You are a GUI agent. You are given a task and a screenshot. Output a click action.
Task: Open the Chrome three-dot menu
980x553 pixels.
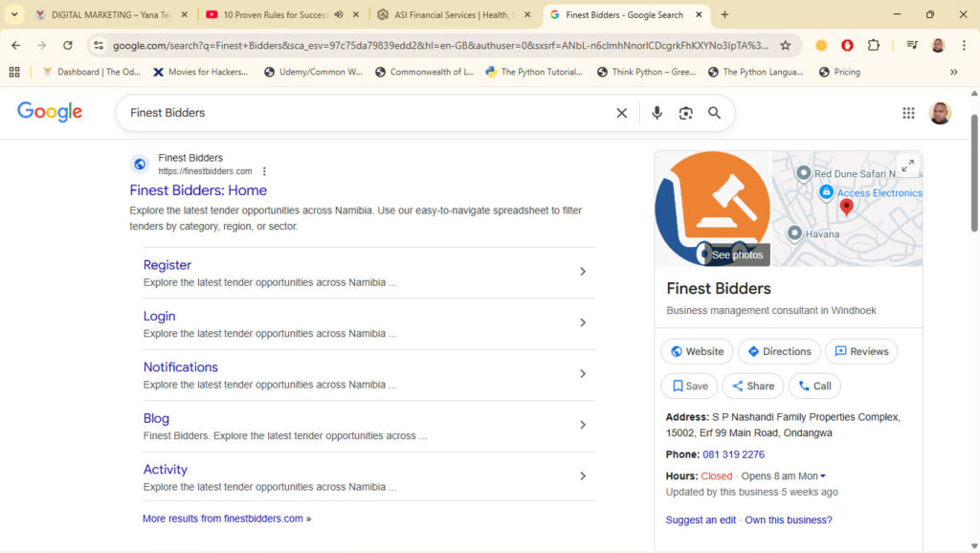tap(964, 45)
